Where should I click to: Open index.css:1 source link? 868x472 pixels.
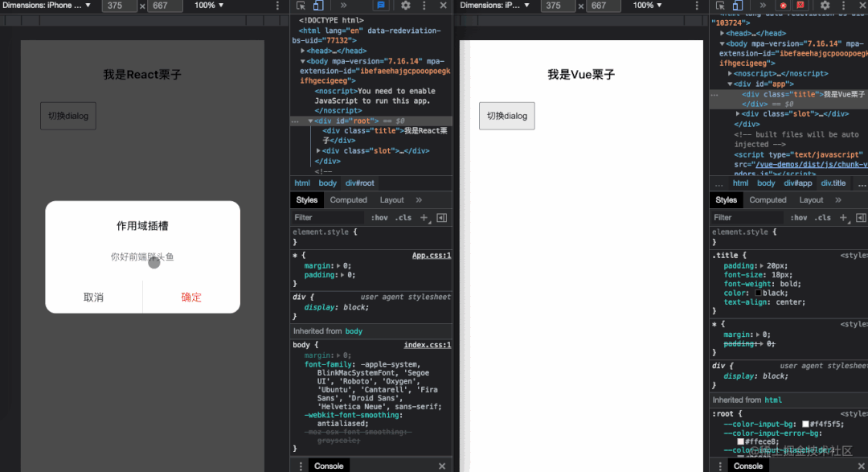tap(428, 345)
